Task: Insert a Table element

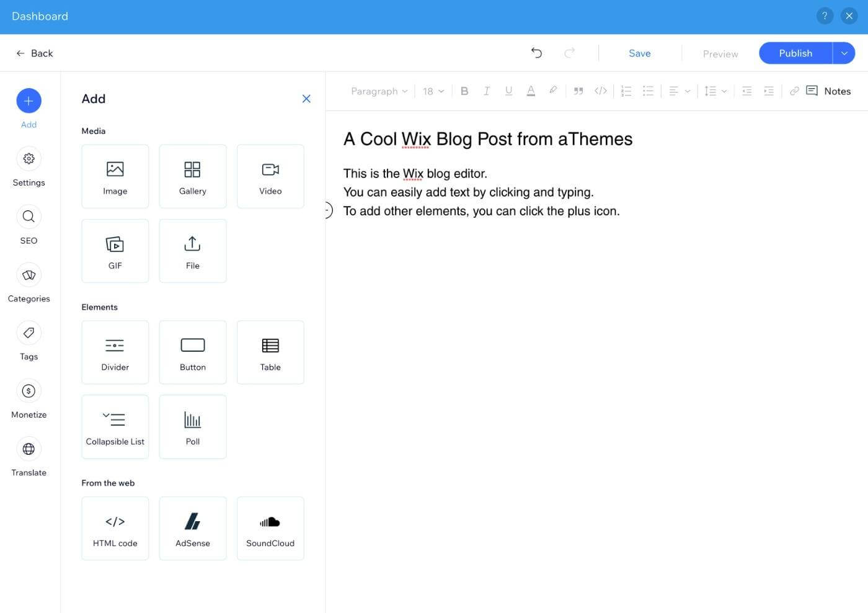Action: pos(270,352)
